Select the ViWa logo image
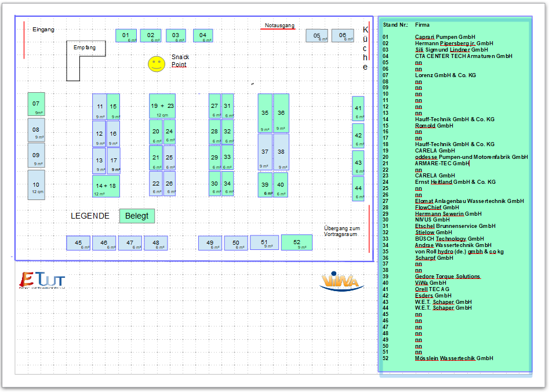This screenshot has height=392, width=549. (341, 282)
